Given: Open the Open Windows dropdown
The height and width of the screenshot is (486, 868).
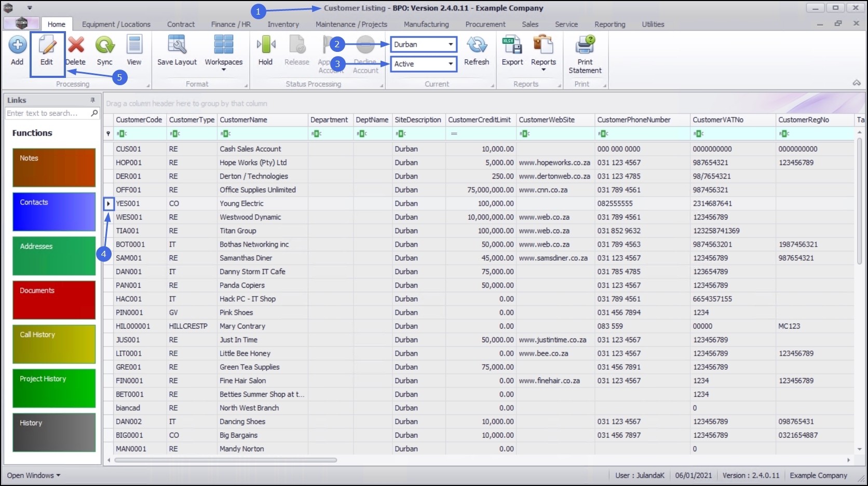Looking at the screenshot, I should [34, 475].
